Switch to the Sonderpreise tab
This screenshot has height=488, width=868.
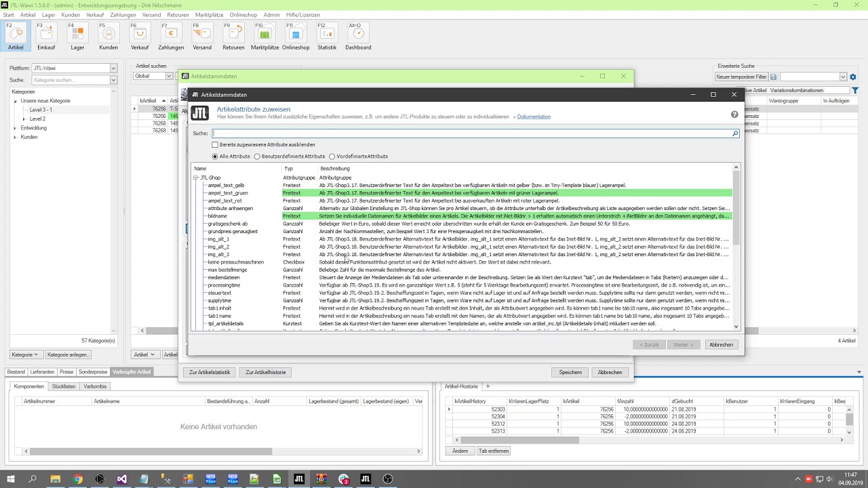click(93, 371)
